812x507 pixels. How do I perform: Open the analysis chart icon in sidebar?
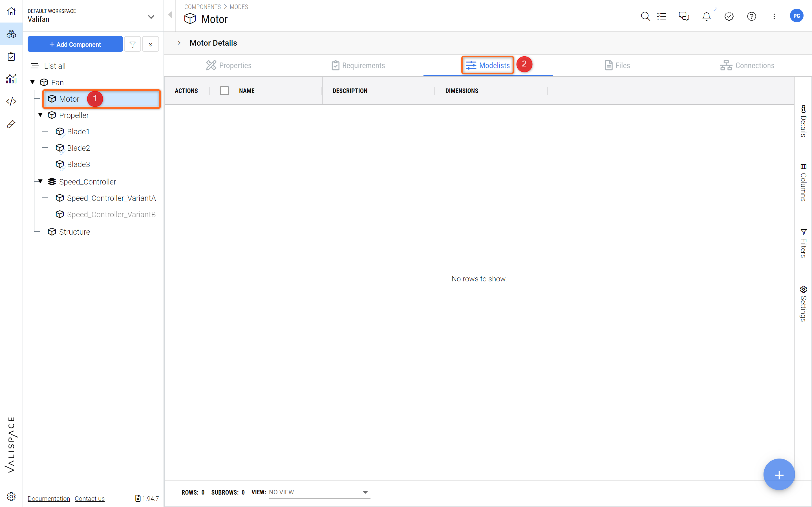coord(11,79)
